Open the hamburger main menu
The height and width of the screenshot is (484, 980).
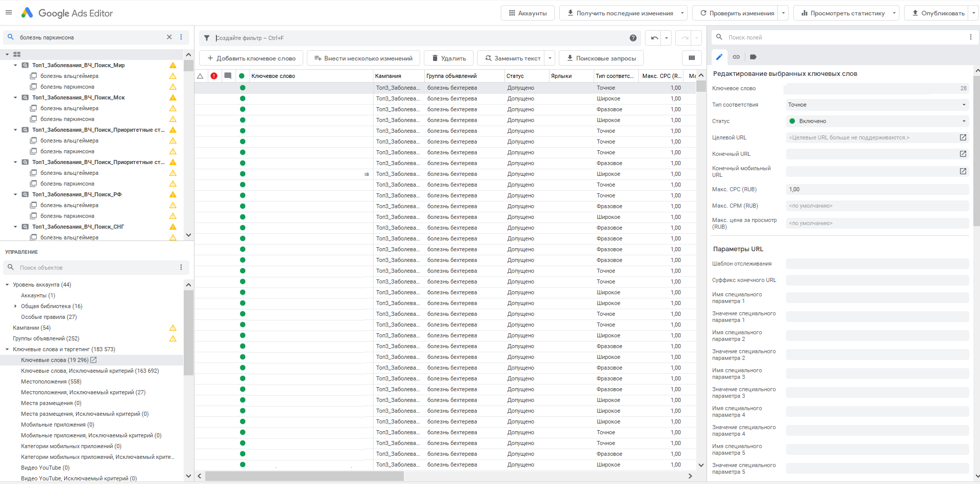tap(9, 13)
